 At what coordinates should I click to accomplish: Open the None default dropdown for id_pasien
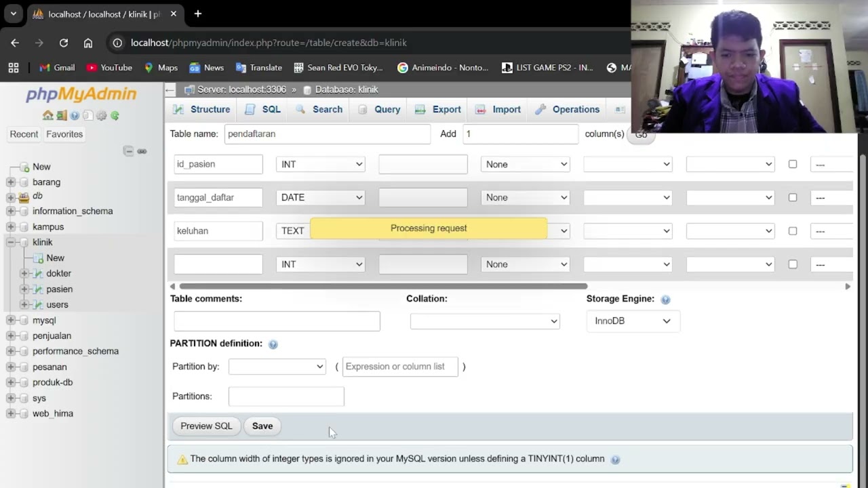[x=526, y=164]
